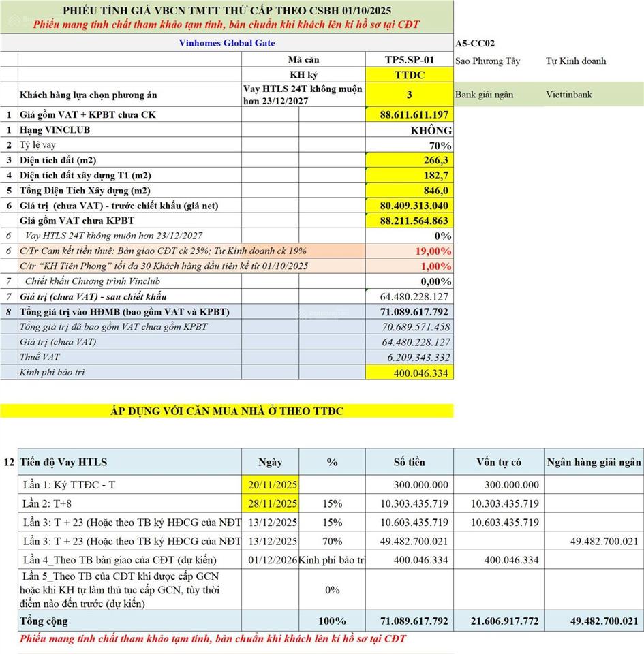Screen dimensions: 644x654
Task: Select the Ngân hàng giải ngân header
Action: 594,462
